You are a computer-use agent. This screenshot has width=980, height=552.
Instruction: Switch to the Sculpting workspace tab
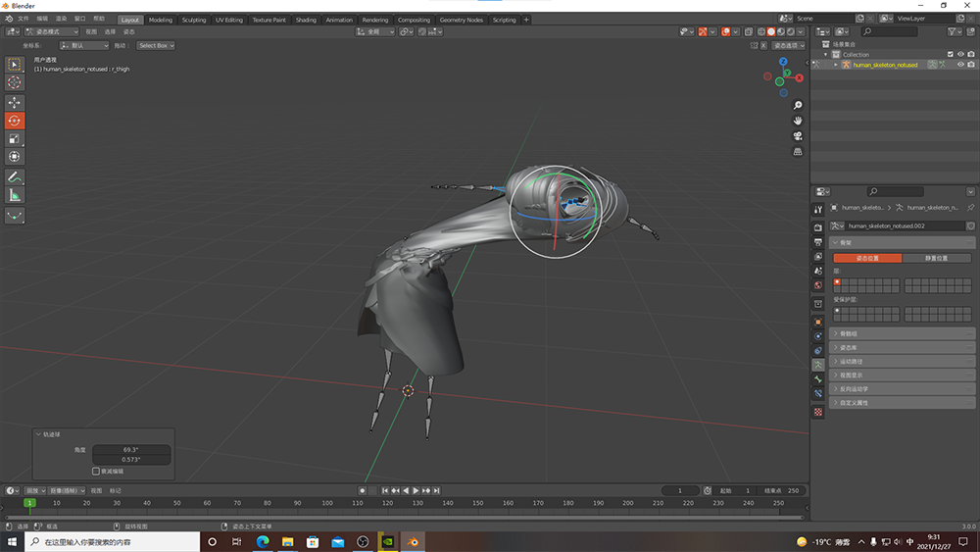[194, 20]
